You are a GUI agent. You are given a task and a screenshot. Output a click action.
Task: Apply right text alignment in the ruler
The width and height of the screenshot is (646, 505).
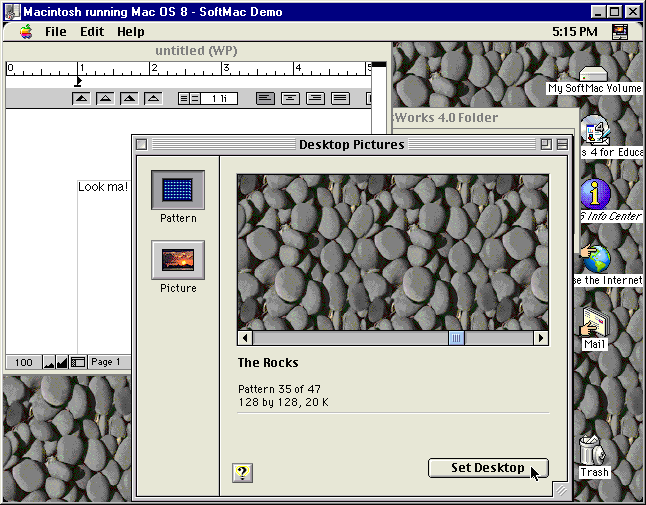point(315,98)
